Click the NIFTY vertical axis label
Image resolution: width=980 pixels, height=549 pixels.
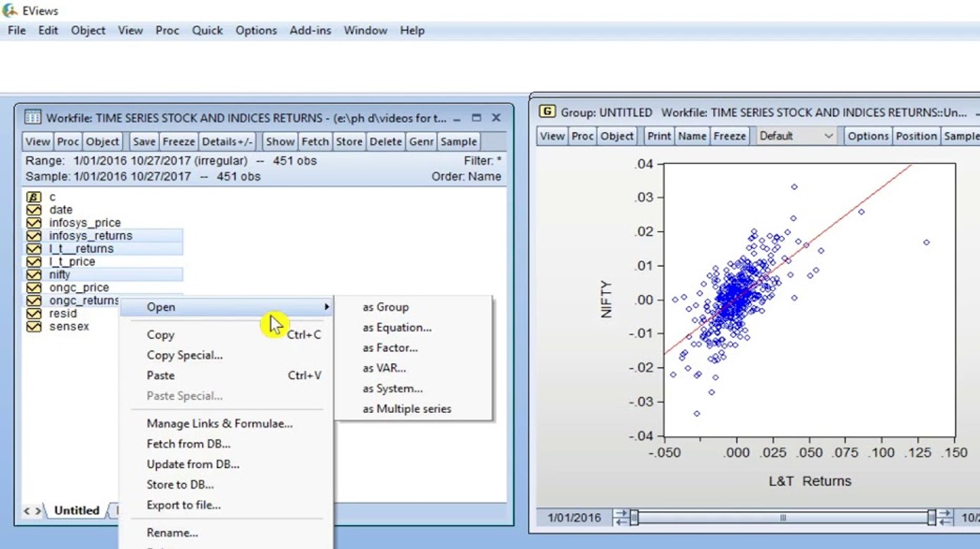click(607, 299)
